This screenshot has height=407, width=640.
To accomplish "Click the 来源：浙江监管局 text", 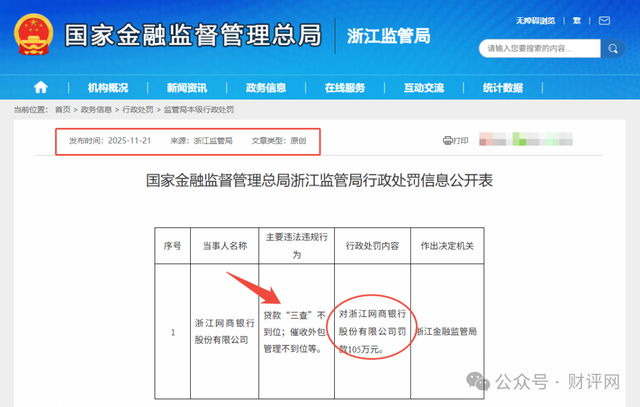I will click(201, 141).
